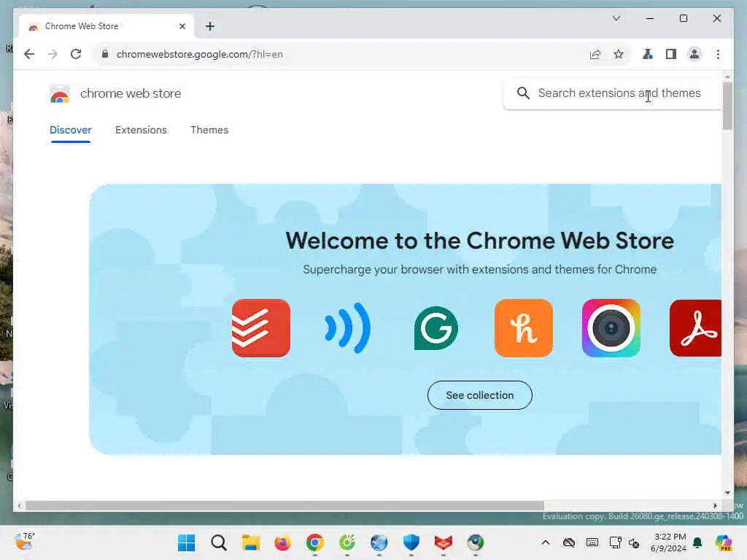The height and width of the screenshot is (560, 747).
Task: Open the blue sound-wave extension icon
Action: [348, 328]
